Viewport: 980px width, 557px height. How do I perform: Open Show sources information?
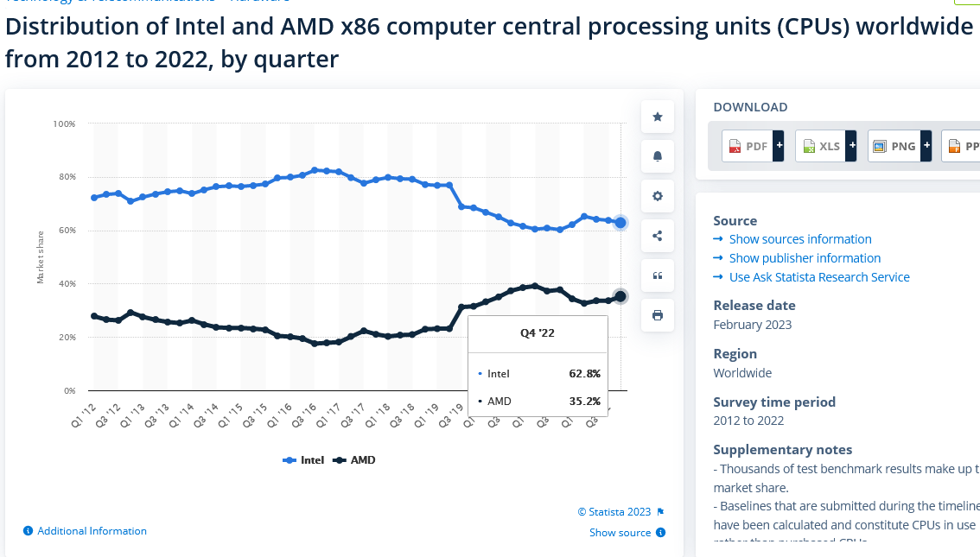(800, 238)
